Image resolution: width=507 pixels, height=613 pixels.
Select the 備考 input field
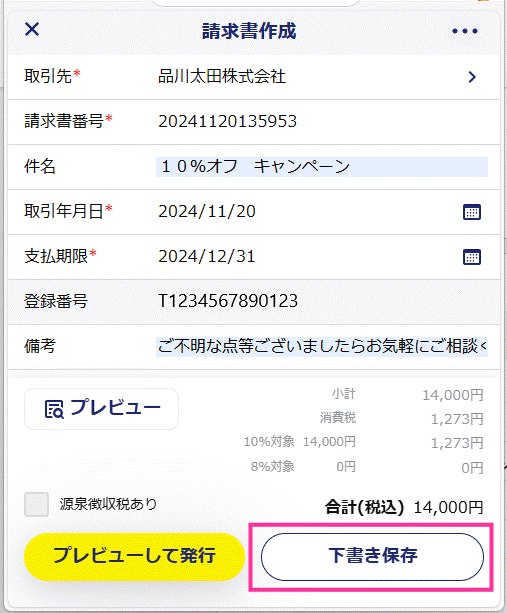pyautogui.click(x=322, y=346)
